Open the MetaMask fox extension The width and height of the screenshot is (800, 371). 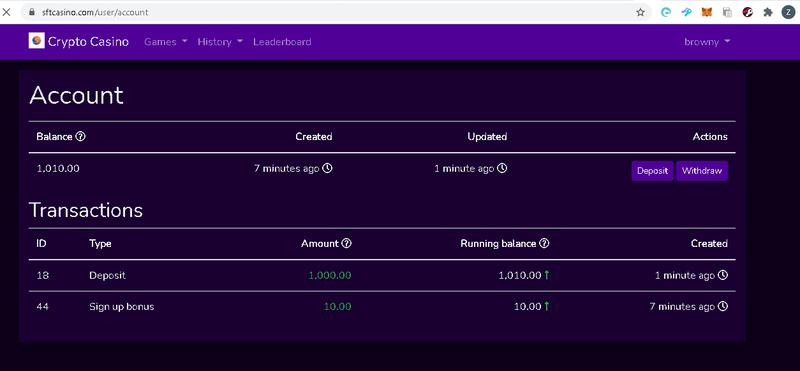(707, 12)
